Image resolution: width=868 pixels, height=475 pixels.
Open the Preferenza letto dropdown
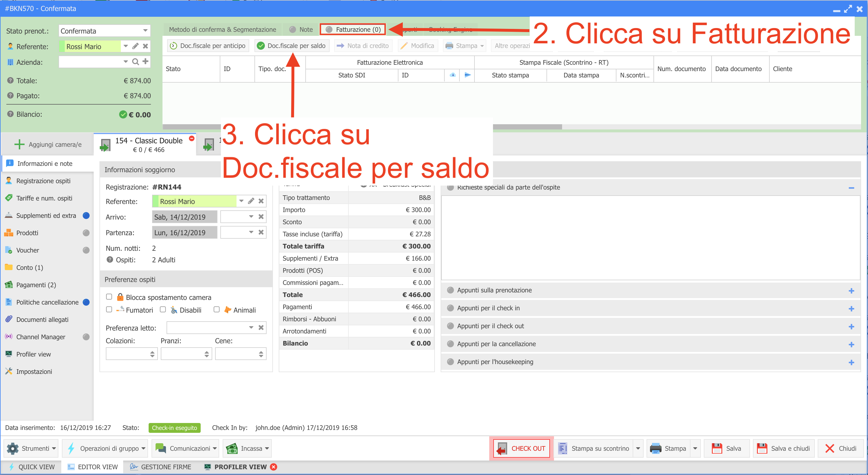coord(251,328)
